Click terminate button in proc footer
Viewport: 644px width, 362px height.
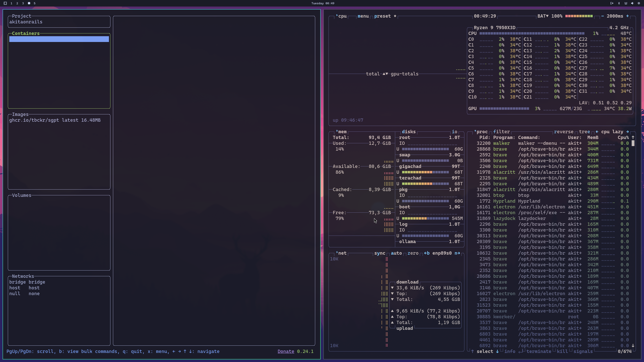point(538,351)
